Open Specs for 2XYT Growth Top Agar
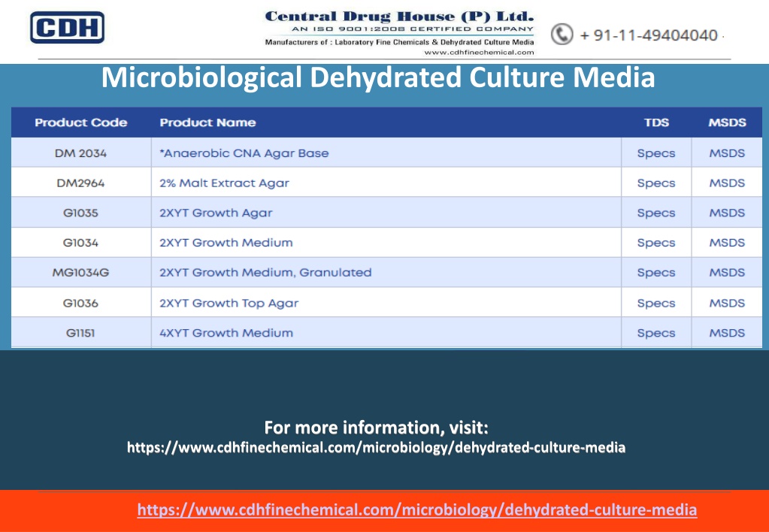Image resolution: width=769 pixels, height=532 pixels. click(x=656, y=304)
